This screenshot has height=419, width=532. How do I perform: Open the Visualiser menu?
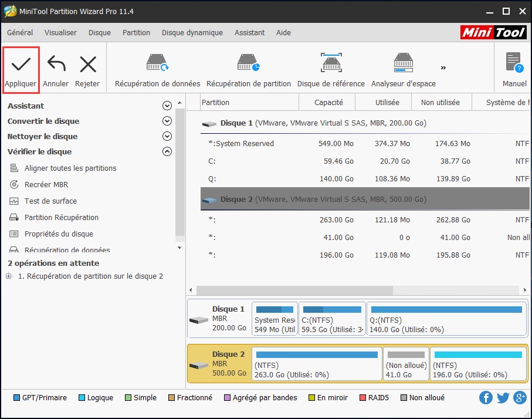click(x=61, y=33)
